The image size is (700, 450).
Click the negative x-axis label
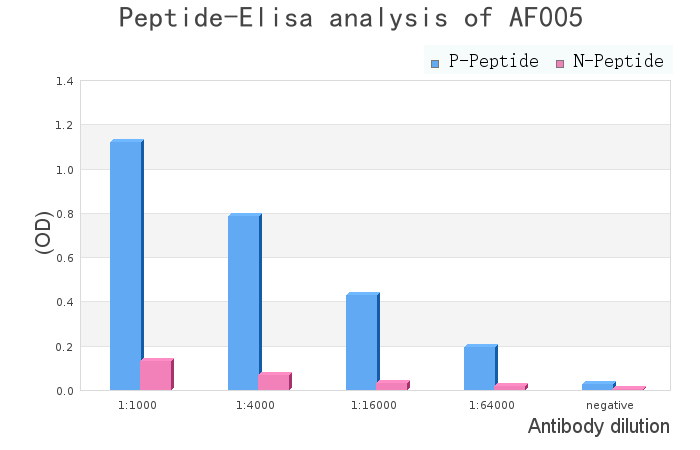610,405
